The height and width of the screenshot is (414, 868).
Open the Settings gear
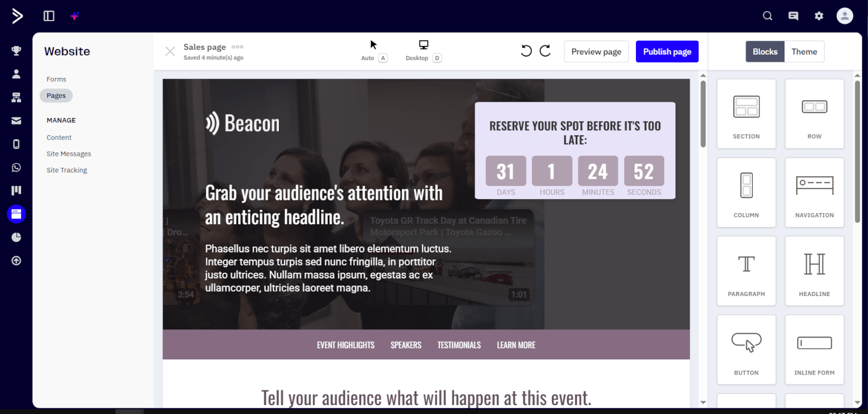click(x=818, y=16)
